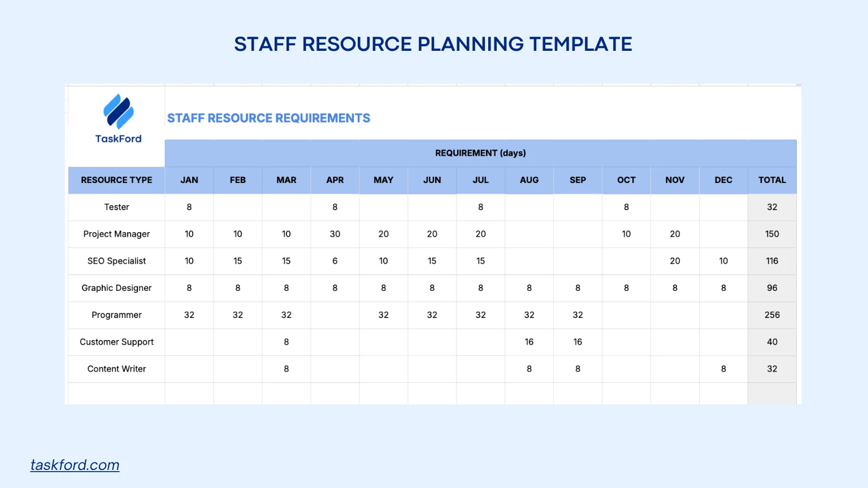868x488 pixels.
Task: Select the SEP column header
Action: pos(578,180)
